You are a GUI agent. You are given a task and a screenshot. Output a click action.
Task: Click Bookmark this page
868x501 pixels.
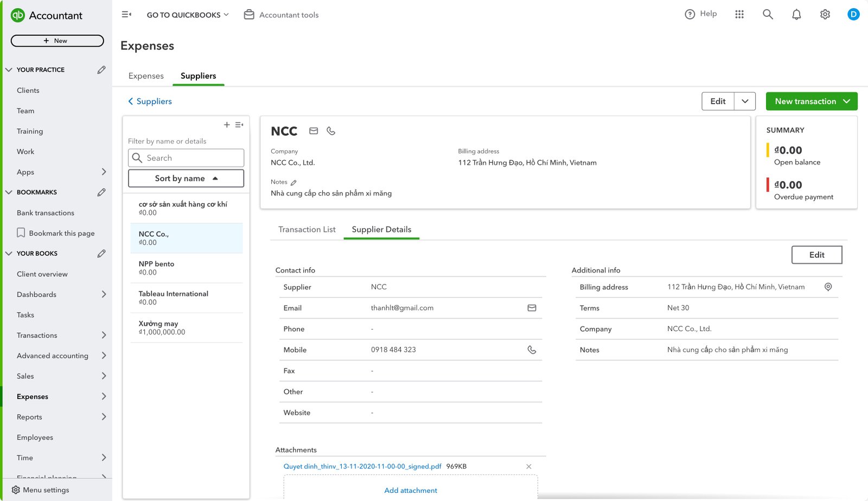tap(56, 233)
